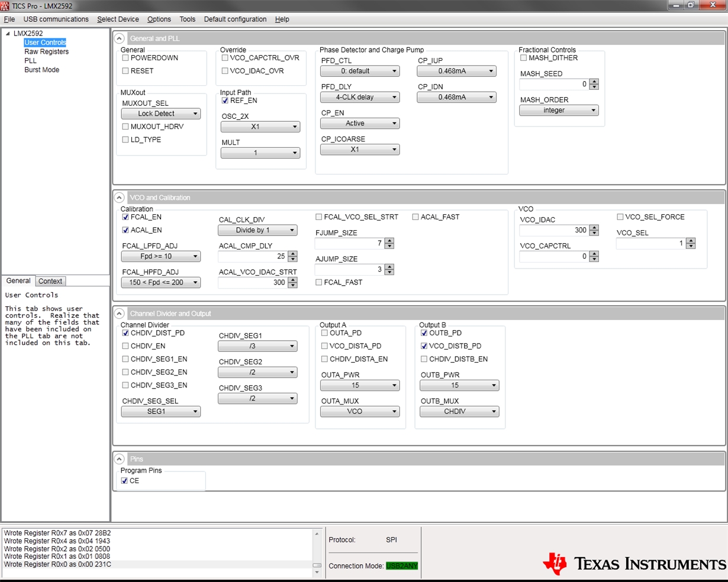Uncheck the REF_EN checkbox

click(x=225, y=101)
